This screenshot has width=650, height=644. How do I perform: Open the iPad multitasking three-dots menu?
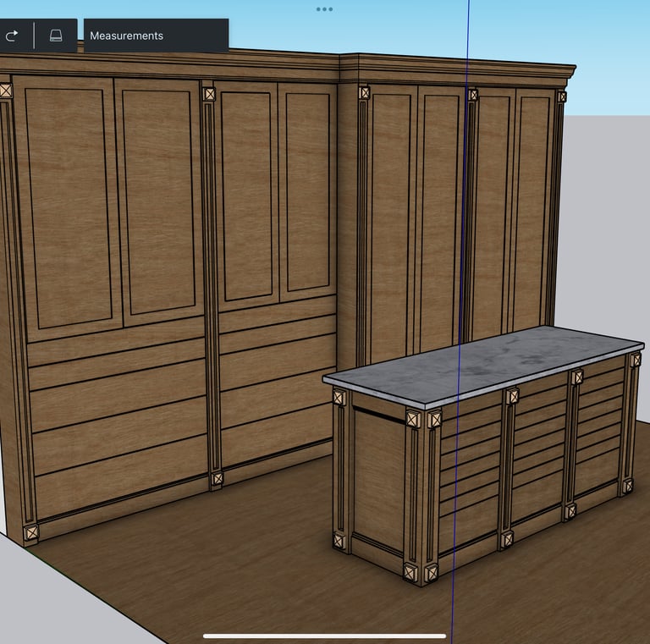pos(324,9)
